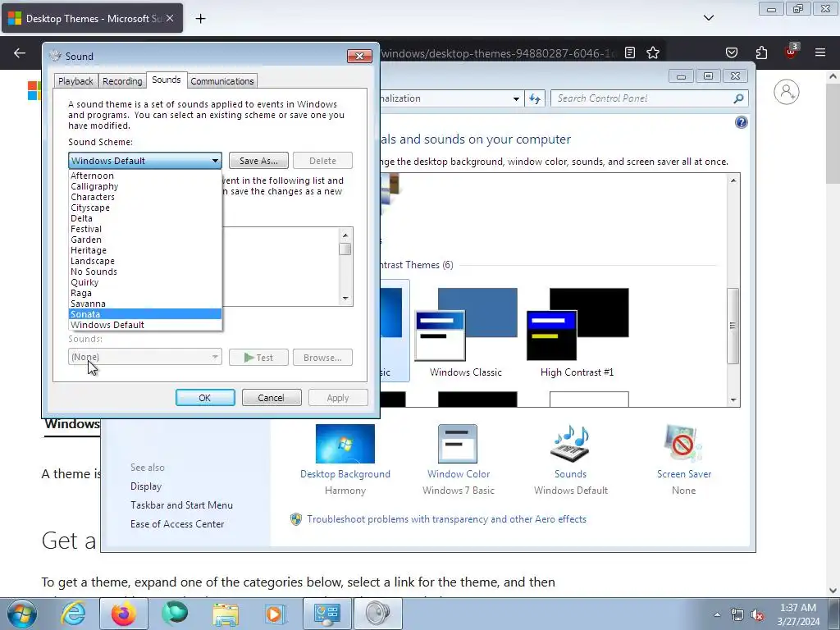The height and width of the screenshot is (630, 840).
Task: Switch to the Playback tab
Action: (x=75, y=81)
